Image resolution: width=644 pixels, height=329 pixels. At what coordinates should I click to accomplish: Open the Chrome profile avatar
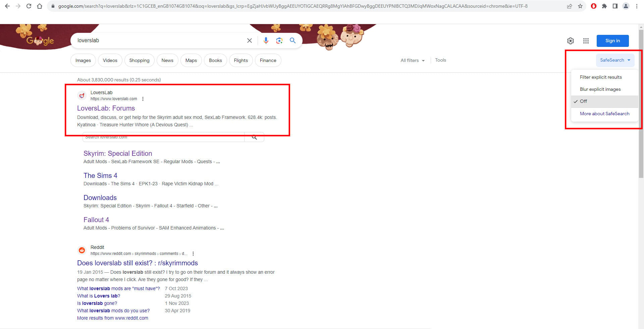click(626, 6)
